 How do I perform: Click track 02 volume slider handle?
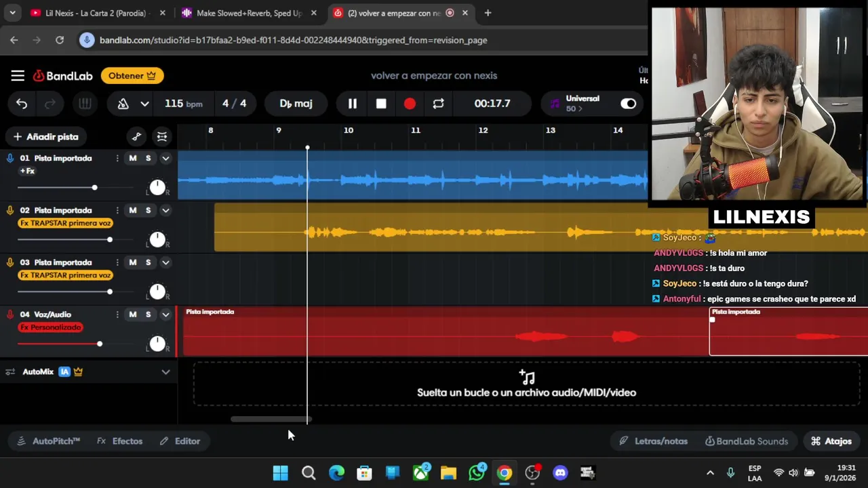pyautogui.click(x=109, y=239)
